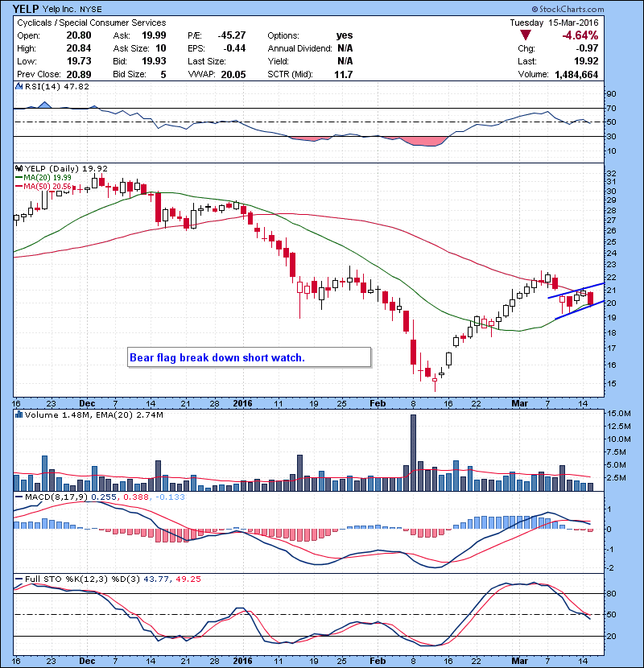Image resolution: width=644 pixels, height=668 pixels.
Task: Click 'Cyclicals / Special Consumer Services' sector text
Action: 92,23
